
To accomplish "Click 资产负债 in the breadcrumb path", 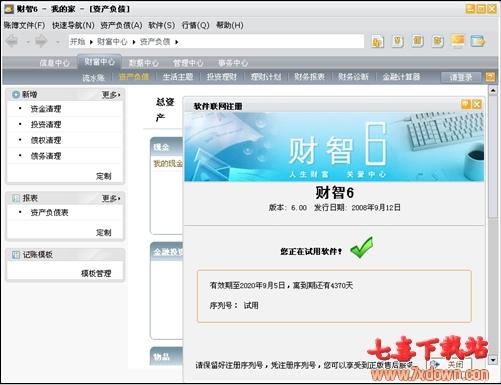I will [155, 42].
